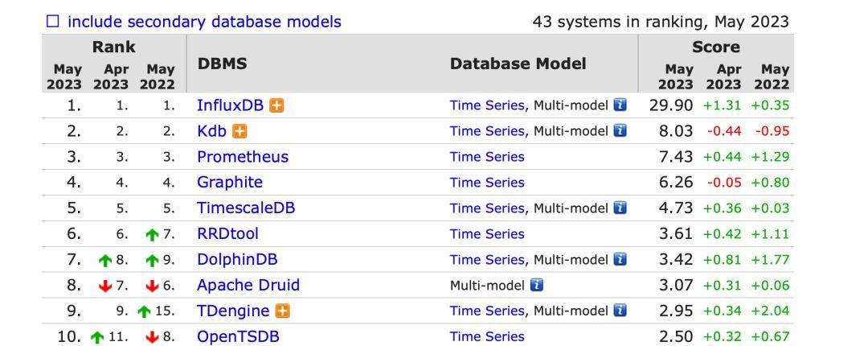Open the Prometheus link
The width and height of the screenshot is (868, 346).
pos(243,157)
